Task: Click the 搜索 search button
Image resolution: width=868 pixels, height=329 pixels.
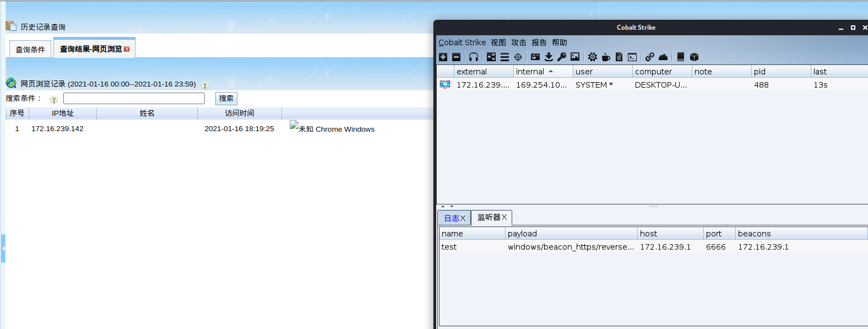Action: coord(226,98)
